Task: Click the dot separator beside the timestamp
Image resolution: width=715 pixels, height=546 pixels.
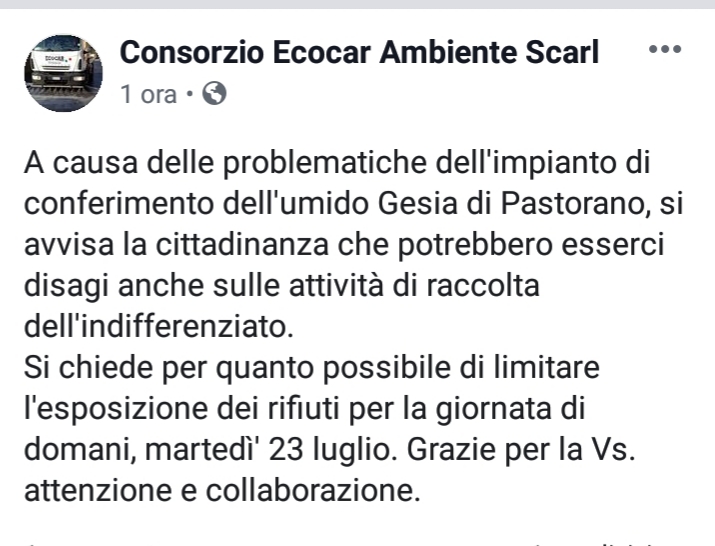Action: click(189, 94)
